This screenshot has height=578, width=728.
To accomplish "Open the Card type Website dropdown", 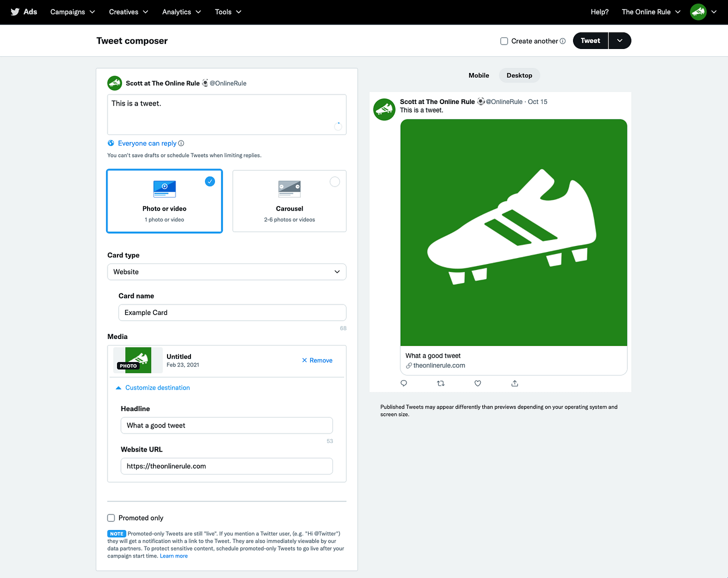I will tap(226, 272).
